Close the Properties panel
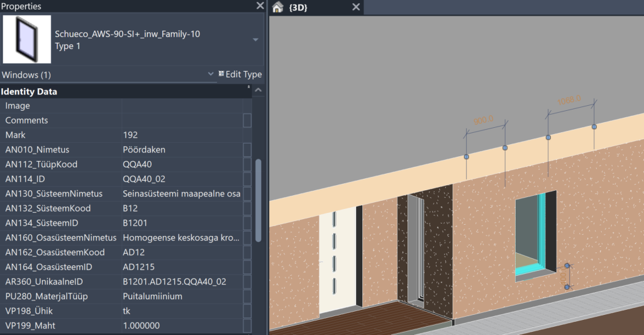644x335 pixels. (x=260, y=6)
